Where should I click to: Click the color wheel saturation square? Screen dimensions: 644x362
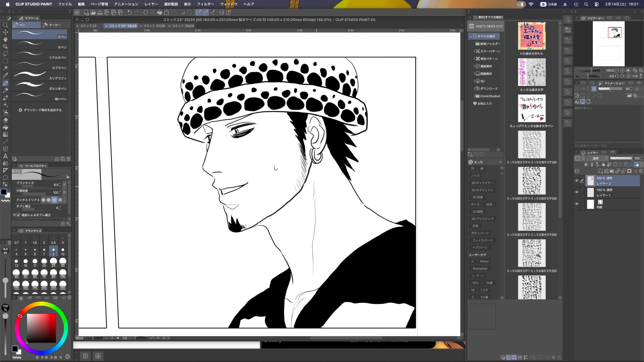click(41, 328)
